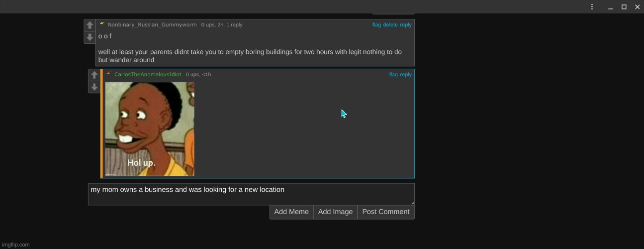Viewport: 644px width, 249px height.
Task: Close the window
Action: 637,7
